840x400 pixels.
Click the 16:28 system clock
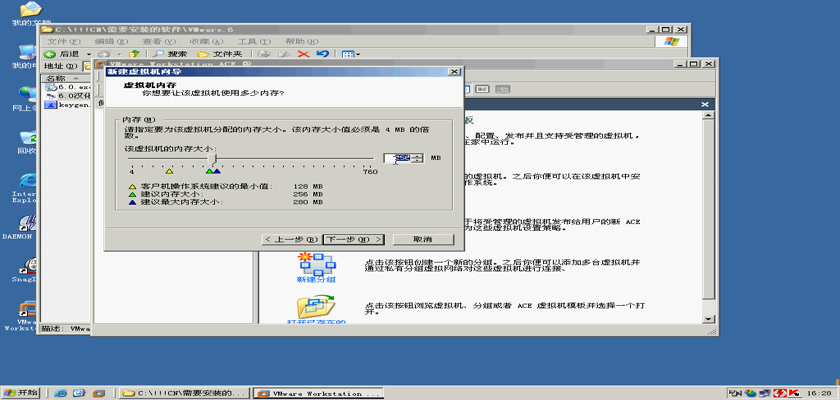point(818,393)
